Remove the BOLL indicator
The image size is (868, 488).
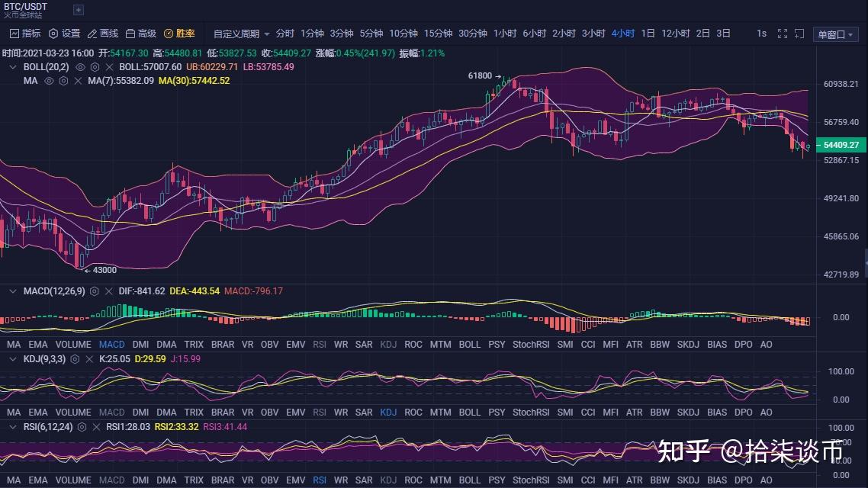[109, 67]
